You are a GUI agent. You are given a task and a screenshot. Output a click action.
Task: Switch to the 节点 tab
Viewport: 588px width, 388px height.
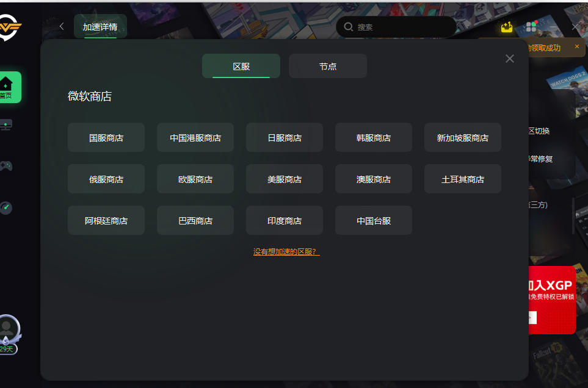pos(328,66)
